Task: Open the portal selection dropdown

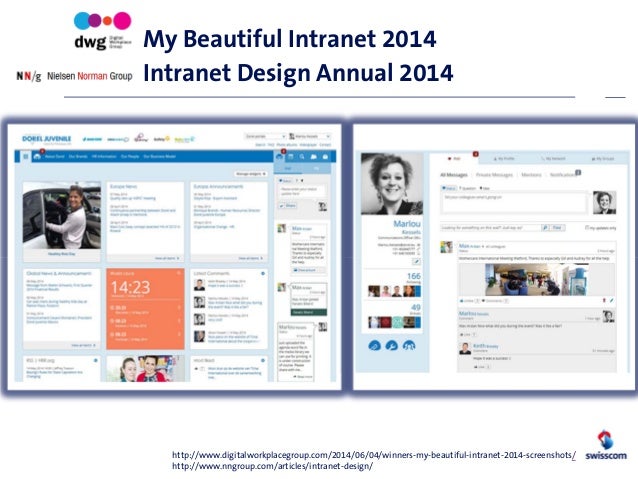Action: (265, 136)
